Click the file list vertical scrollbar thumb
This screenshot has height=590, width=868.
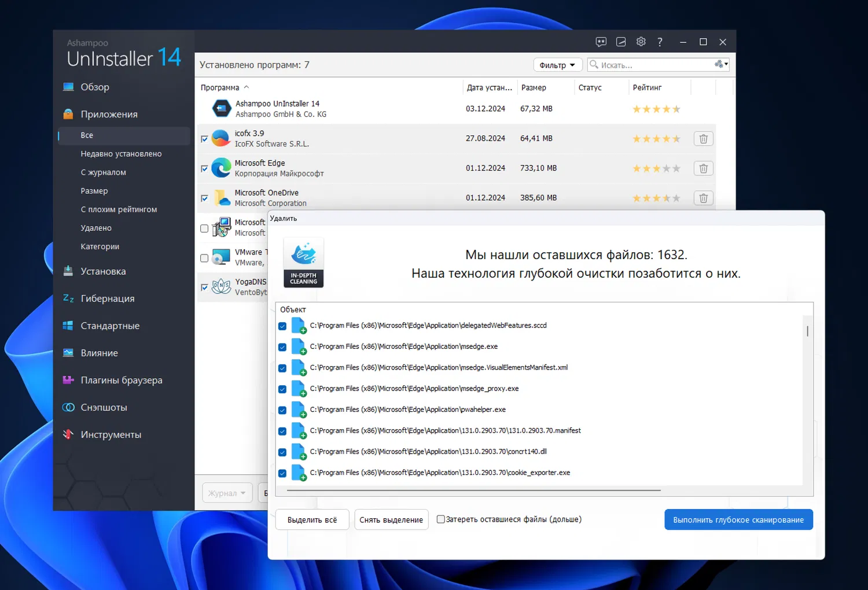click(x=807, y=331)
